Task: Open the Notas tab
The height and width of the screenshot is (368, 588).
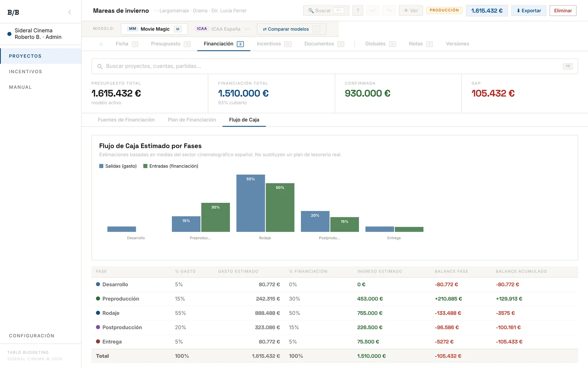Action: [x=421, y=44]
